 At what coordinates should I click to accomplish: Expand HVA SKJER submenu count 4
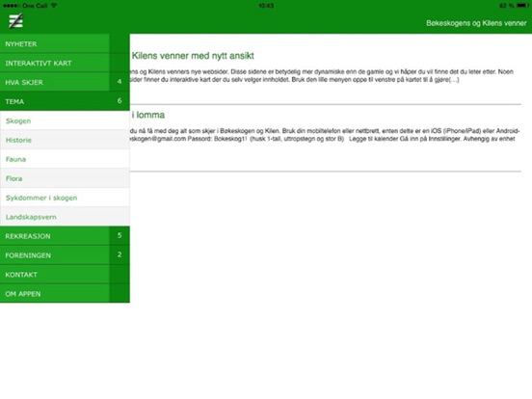click(120, 82)
